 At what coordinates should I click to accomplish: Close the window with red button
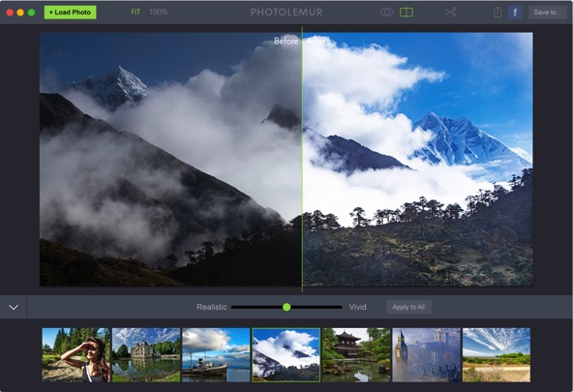point(10,13)
